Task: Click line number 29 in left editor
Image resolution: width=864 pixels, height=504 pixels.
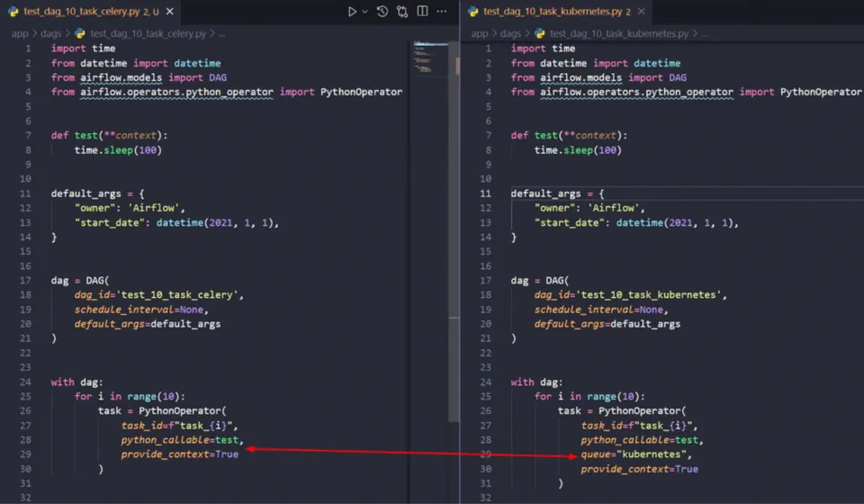Action: tap(25, 454)
